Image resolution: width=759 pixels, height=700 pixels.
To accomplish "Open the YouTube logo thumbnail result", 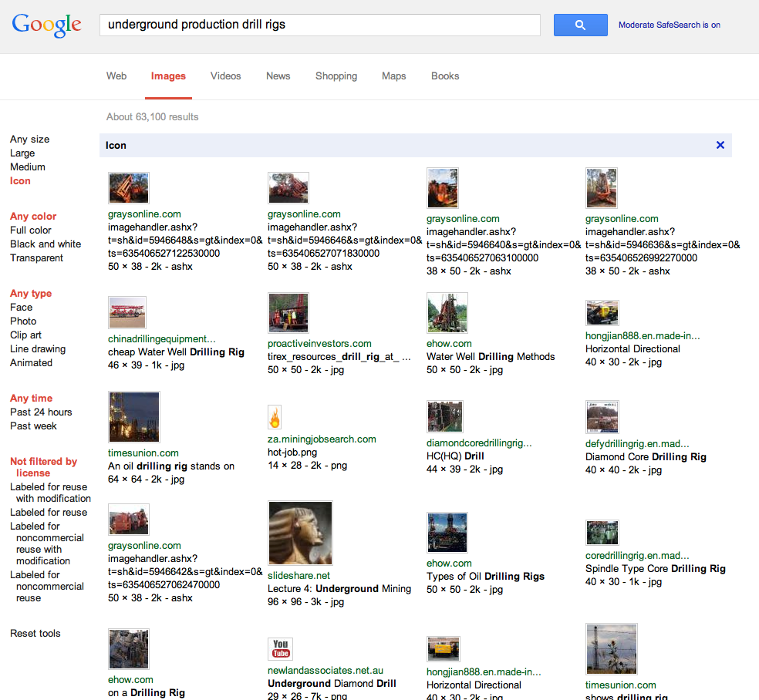I will [281, 648].
